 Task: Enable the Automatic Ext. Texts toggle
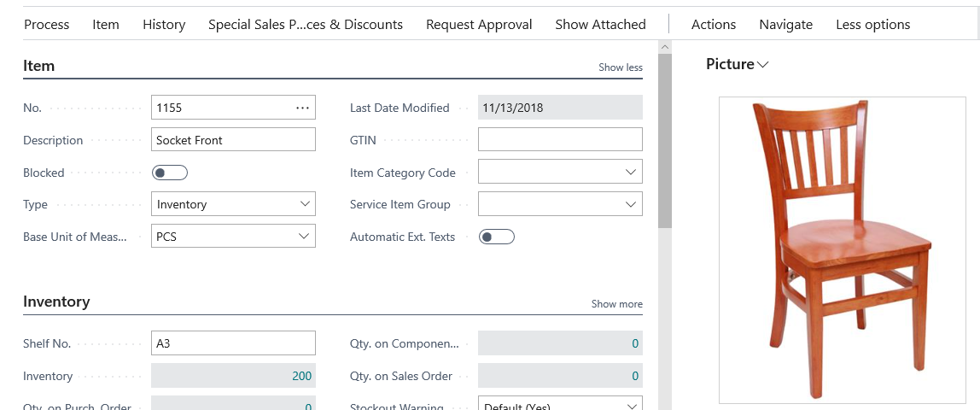496,237
